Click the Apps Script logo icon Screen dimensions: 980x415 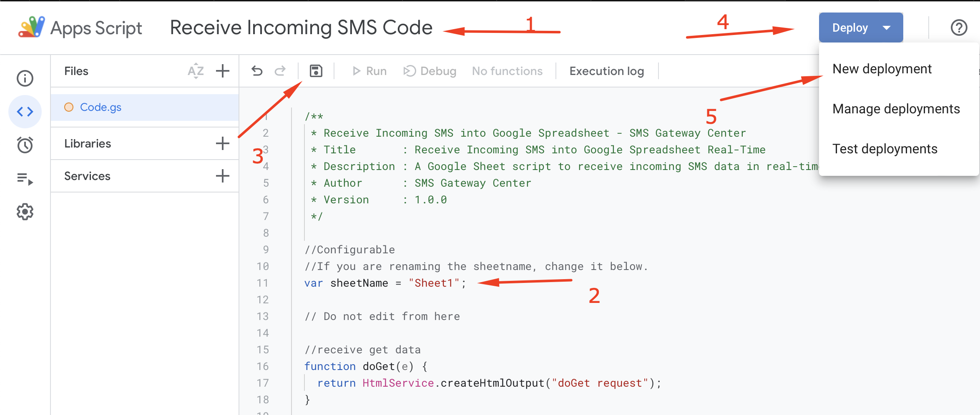31,27
